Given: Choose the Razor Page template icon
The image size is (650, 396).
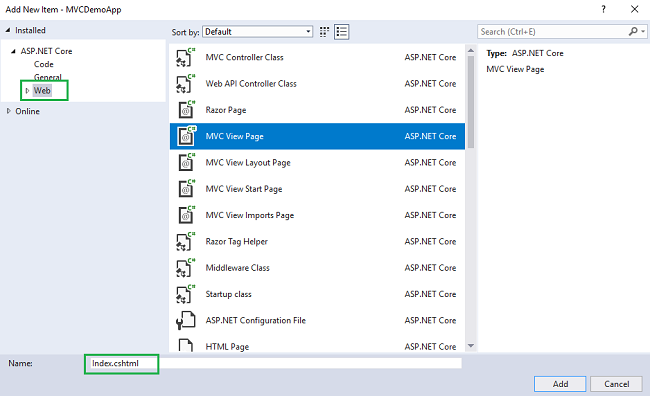Looking at the screenshot, I should [186, 110].
